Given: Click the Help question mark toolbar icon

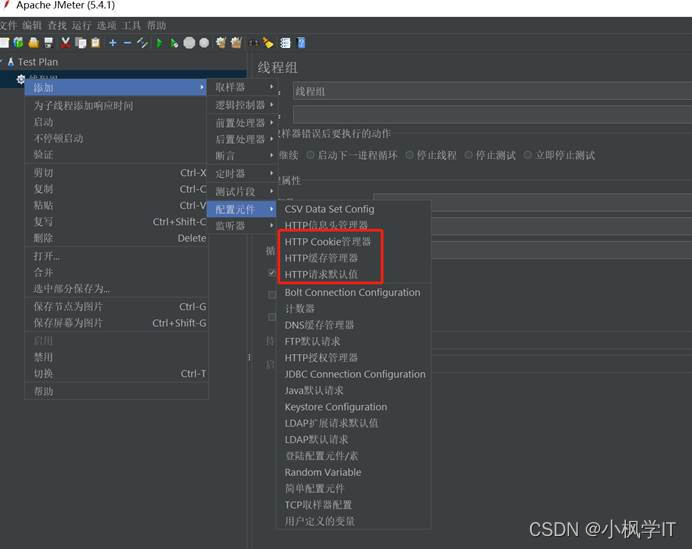Looking at the screenshot, I should (301, 43).
